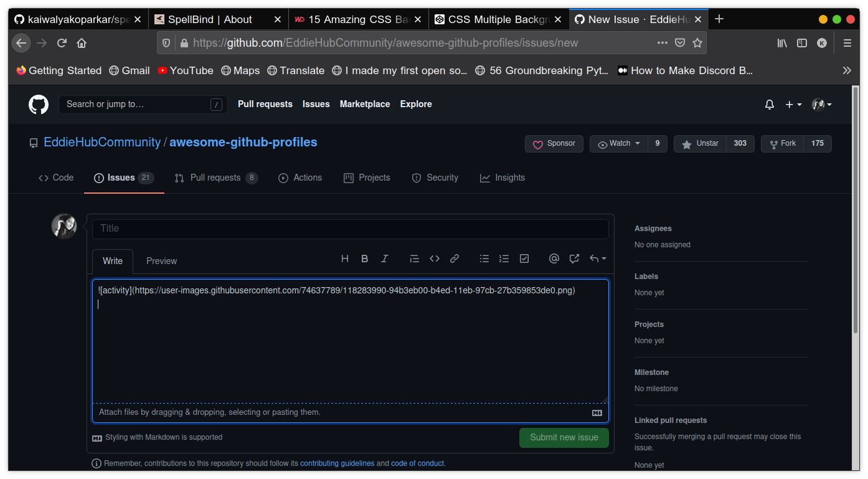Image resolution: width=868 pixels, height=479 pixels.
Task: Switch to SpellBind About tab
Action: (219, 19)
